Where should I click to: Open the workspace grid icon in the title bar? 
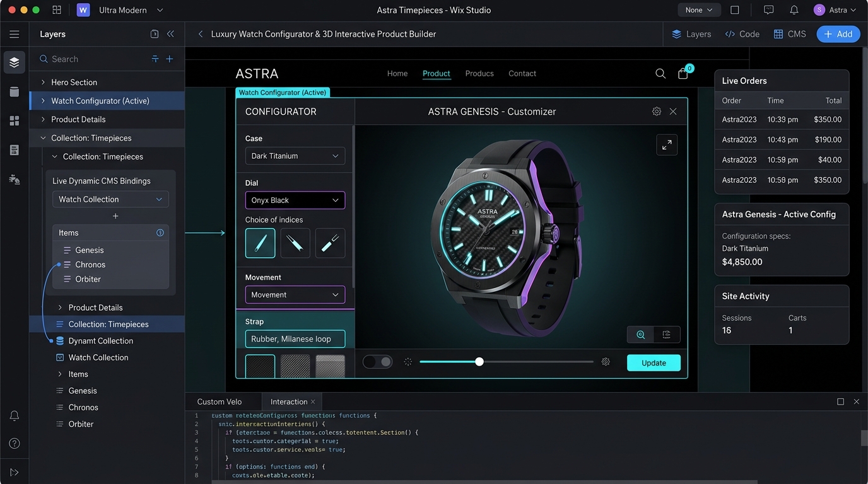click(57, 10)
